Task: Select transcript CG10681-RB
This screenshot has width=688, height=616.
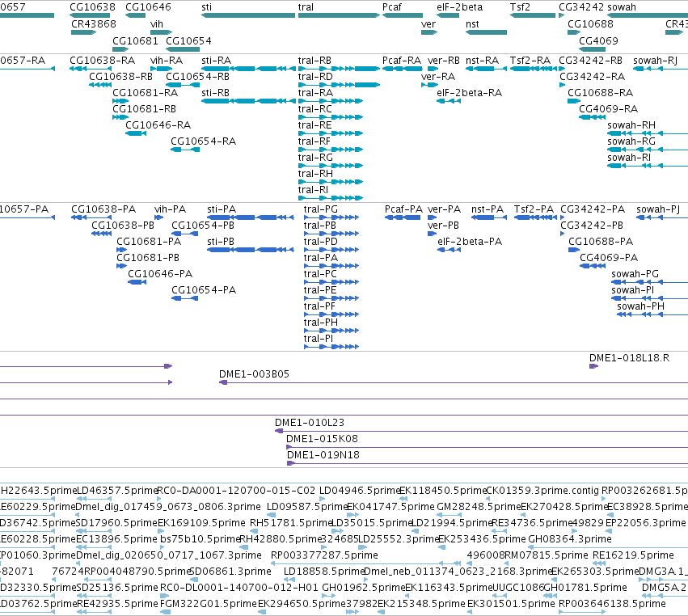Action: click(120, 117)
